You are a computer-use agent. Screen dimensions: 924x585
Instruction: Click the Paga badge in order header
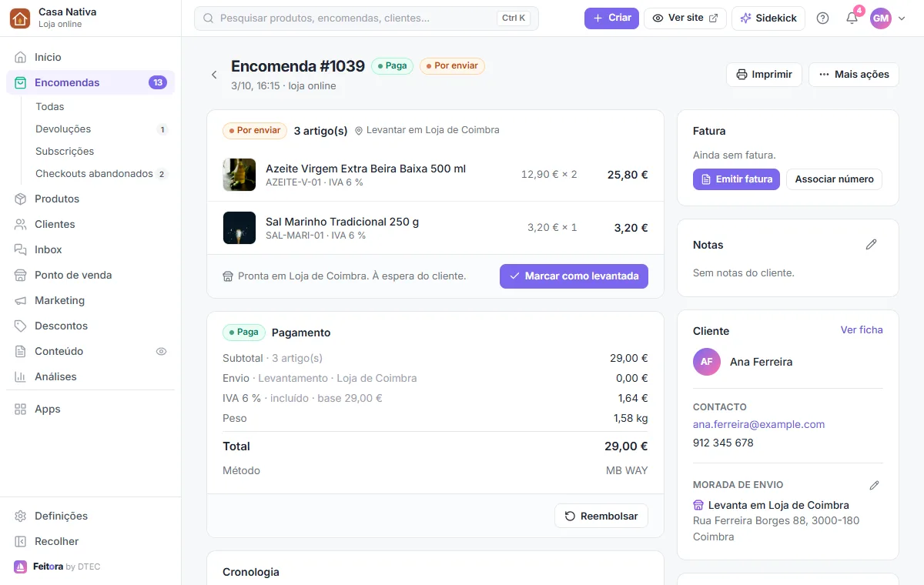point(392,65)
